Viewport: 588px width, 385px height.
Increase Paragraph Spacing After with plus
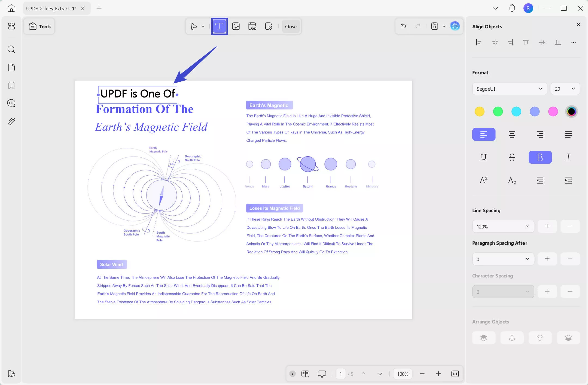tap(547, 259)
